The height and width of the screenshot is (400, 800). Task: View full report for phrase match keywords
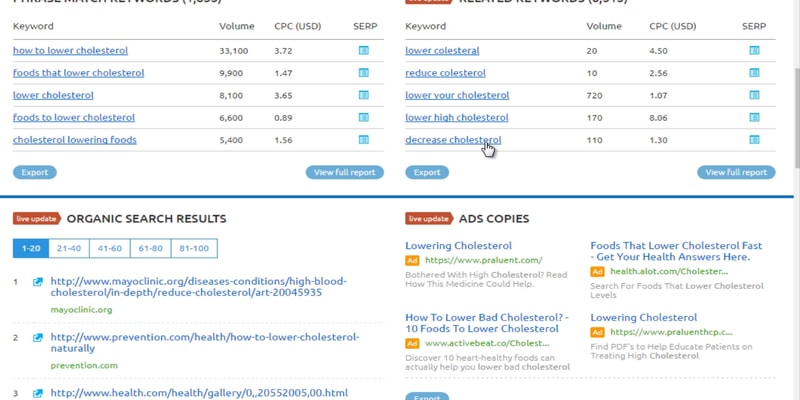pos(344,172)
